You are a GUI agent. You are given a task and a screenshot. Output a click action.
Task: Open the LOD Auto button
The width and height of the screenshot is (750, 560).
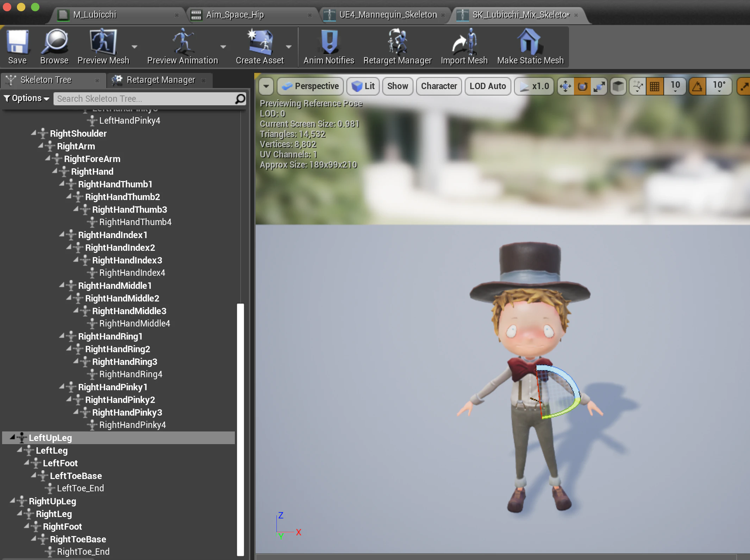(488, 86)
